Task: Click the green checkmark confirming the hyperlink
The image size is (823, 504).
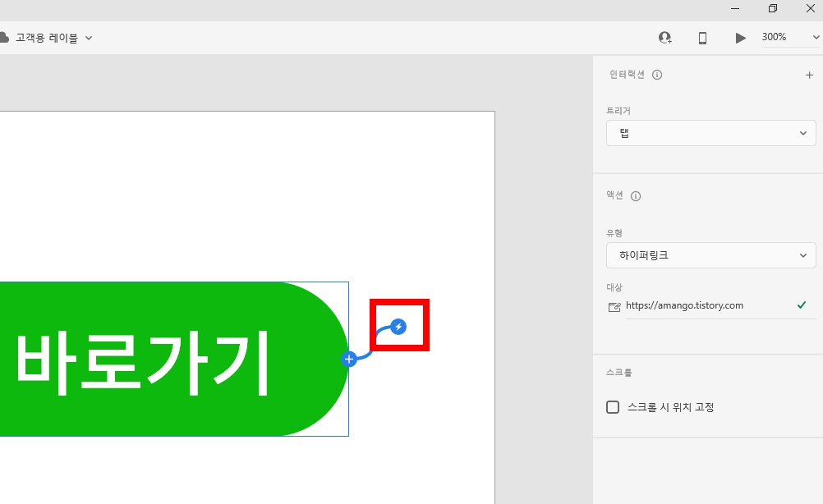Action: coord(801,305)
